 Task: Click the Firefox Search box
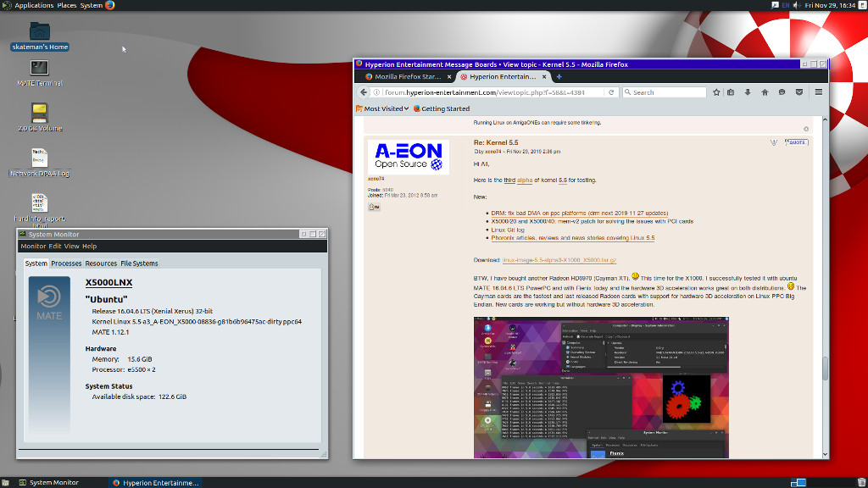(665, 92)
